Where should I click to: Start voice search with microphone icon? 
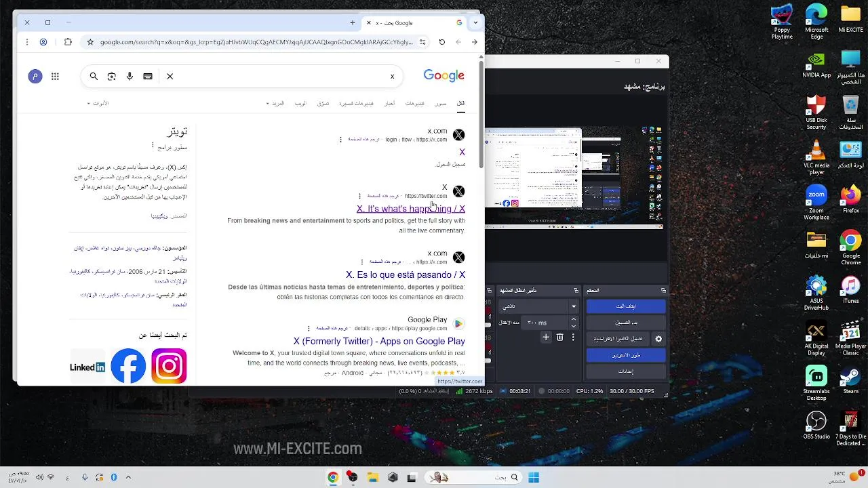click(x=130, y=77)
